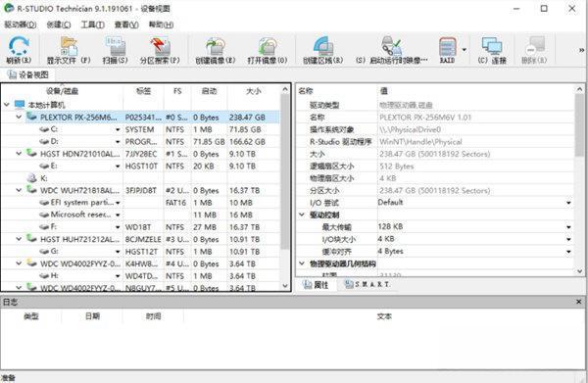Collapse the HGST HUH721212AL drive node
Image resolution: width=588 pixels, height=383 pixels.
coord(19,239)
